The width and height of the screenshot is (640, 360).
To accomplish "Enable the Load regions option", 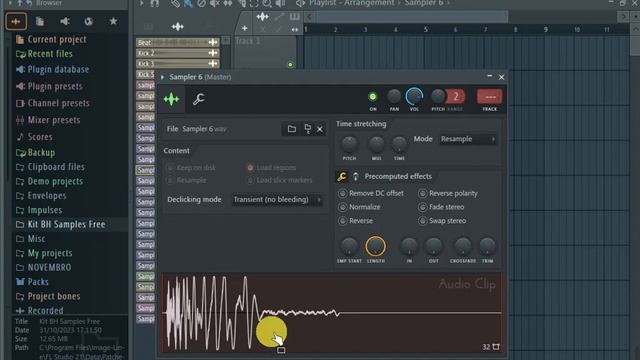I will click(271, 168).
